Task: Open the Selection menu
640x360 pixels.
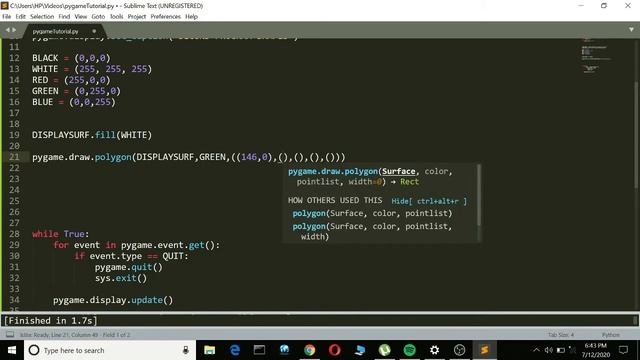Action: click(42, 17)
